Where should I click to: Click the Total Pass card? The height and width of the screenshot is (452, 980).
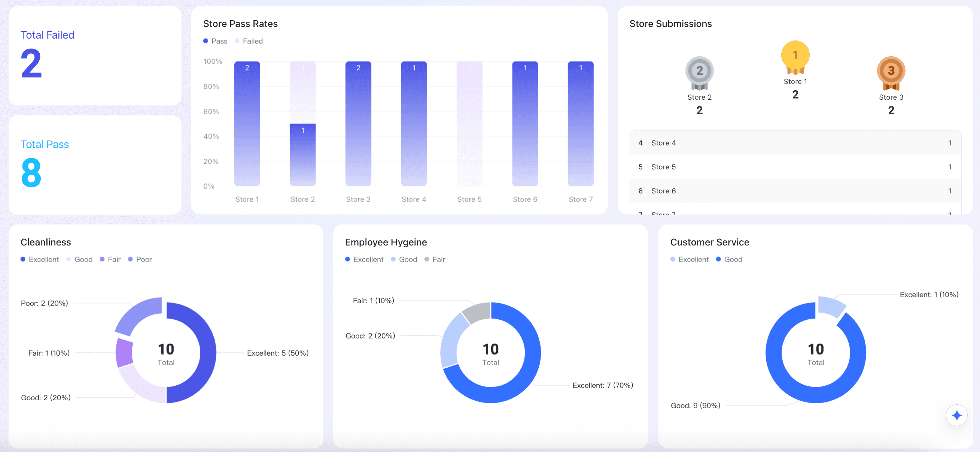95,165
